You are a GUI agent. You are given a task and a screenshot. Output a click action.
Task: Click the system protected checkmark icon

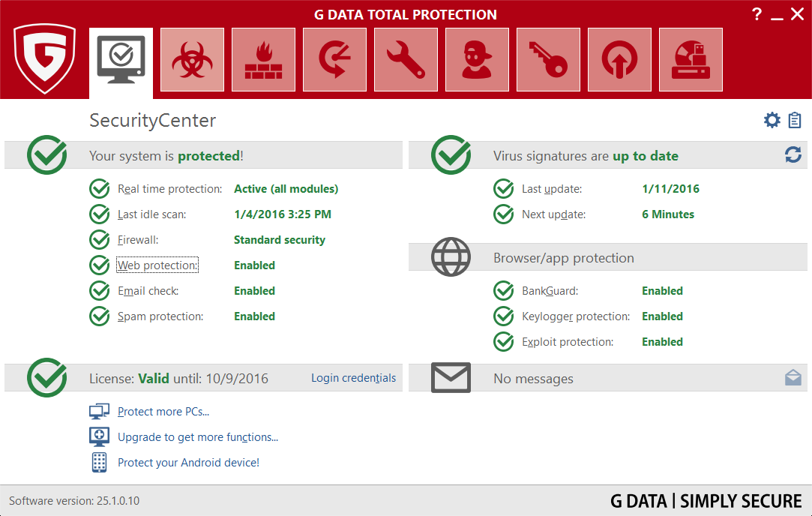(x=47, y=155)
